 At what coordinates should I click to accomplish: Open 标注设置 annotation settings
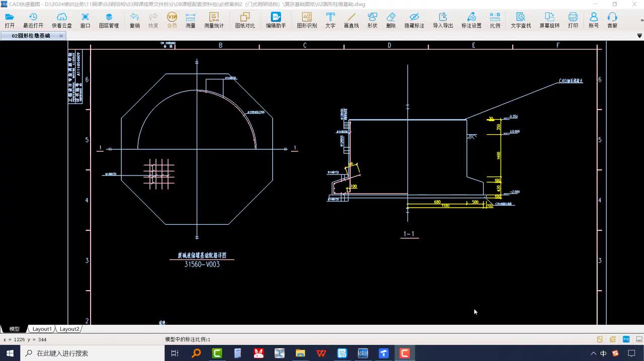(x=471, y=21)
